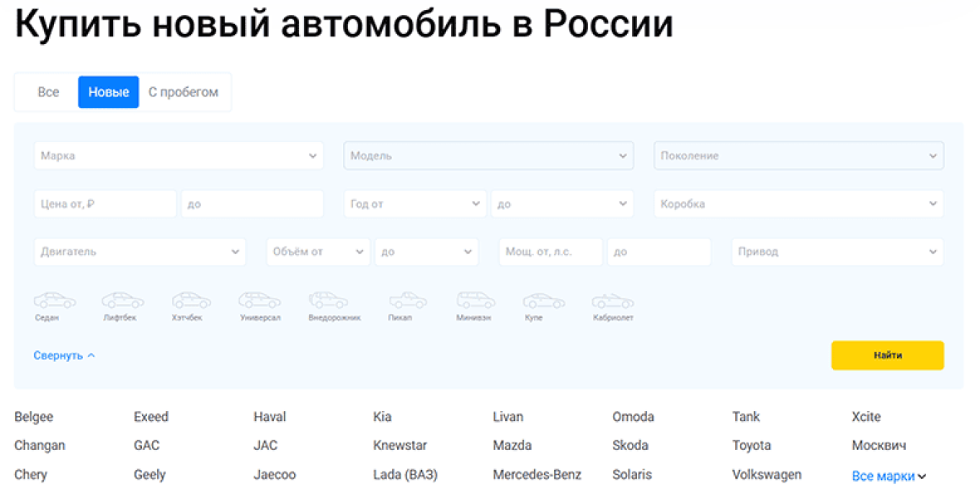This screenshot has height=504, width=980.
Task: Open the Jaecoo brand link
Action: pyautogui.click(x=275, y=475)
